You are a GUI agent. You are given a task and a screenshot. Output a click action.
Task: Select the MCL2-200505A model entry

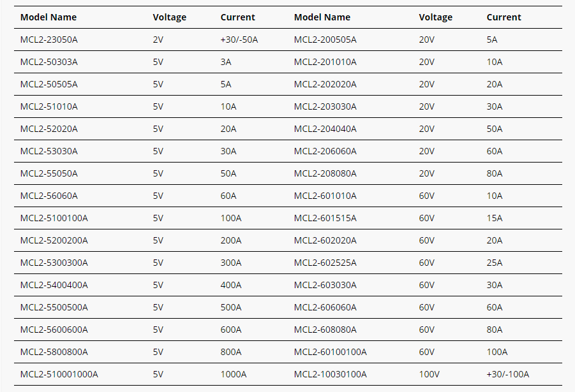pos(325,40)
